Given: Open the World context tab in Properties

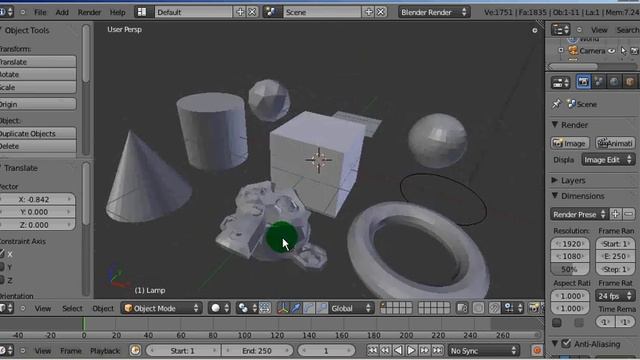Looking at the screenshot, I should (614, 82).
